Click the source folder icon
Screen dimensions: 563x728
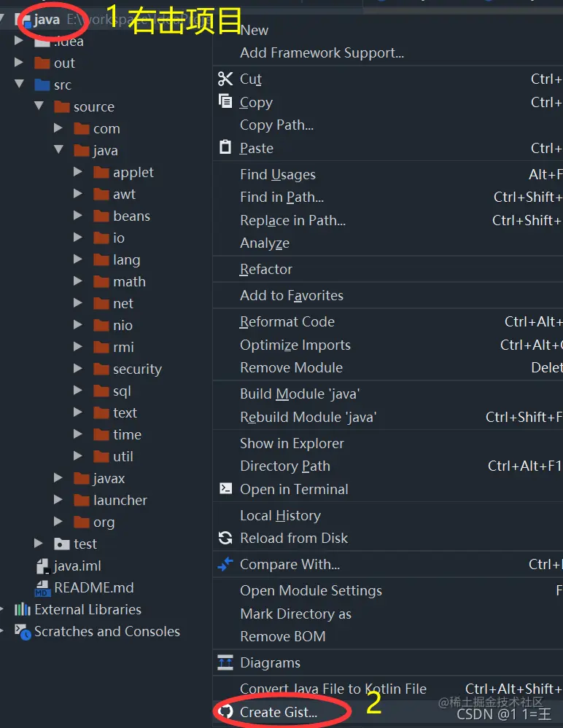click(62, 107)
